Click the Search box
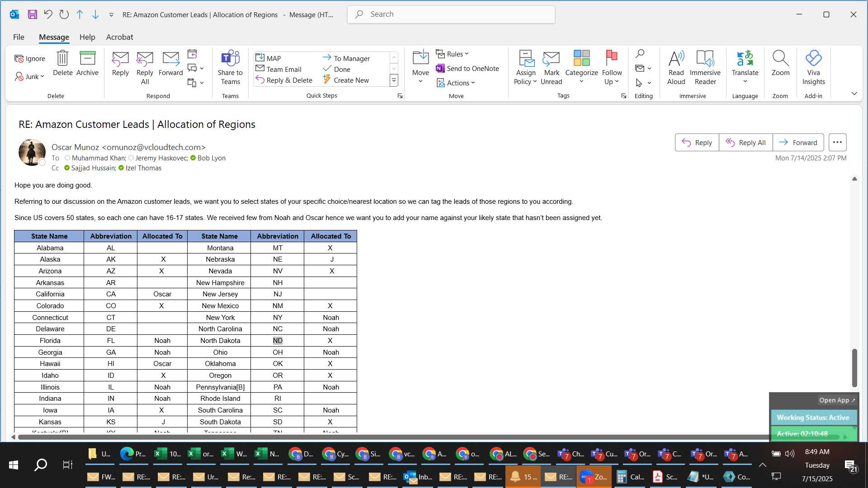868x488 pixels. (451, 14)
